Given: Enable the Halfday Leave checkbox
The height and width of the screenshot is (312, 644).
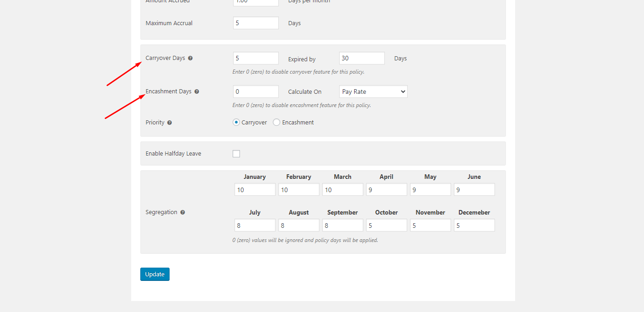Looking at the screenshot, I should 236,153.
